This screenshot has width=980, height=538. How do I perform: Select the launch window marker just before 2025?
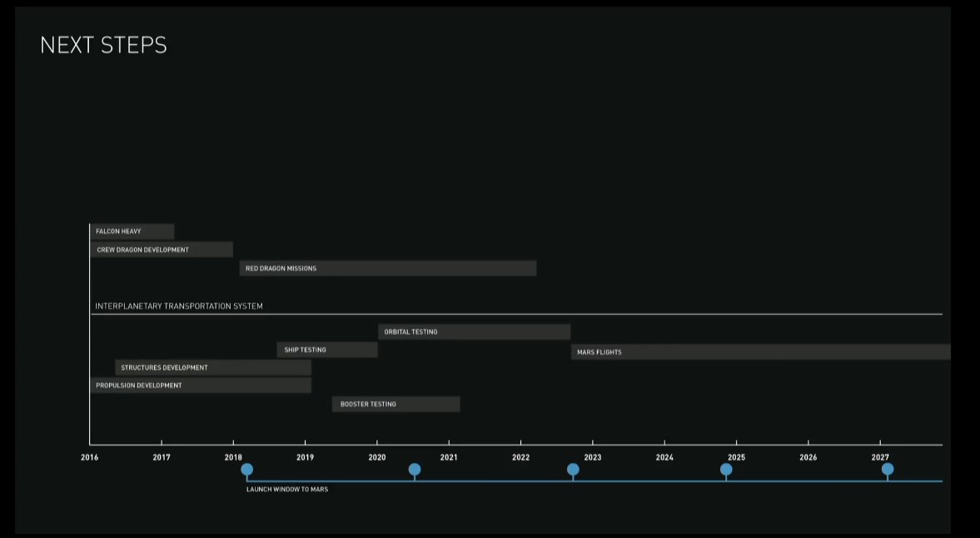tap(726, 470)
